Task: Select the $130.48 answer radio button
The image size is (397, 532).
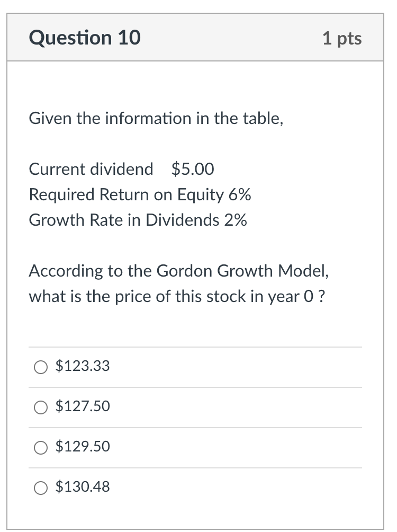Action: coord(41,488)
